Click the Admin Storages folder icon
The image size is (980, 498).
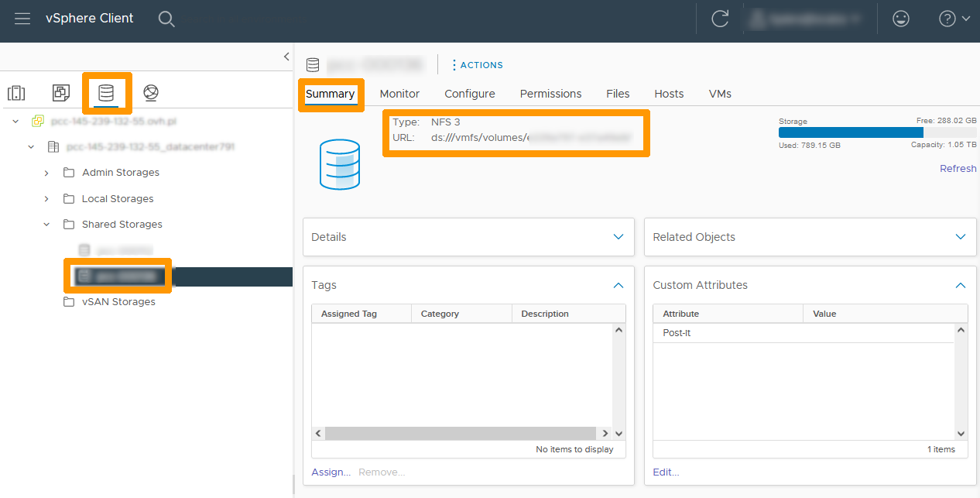tap(69, 173)
